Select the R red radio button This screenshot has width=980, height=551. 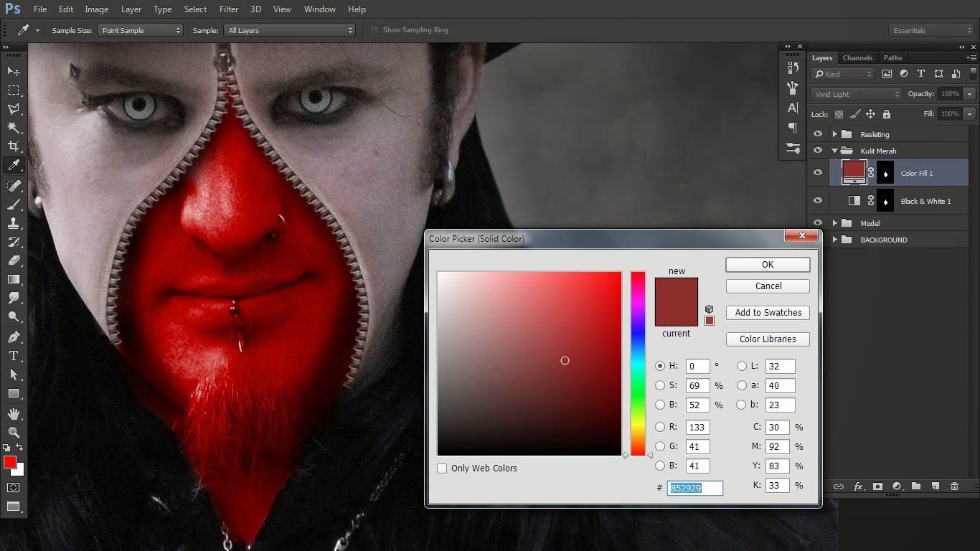660,427
